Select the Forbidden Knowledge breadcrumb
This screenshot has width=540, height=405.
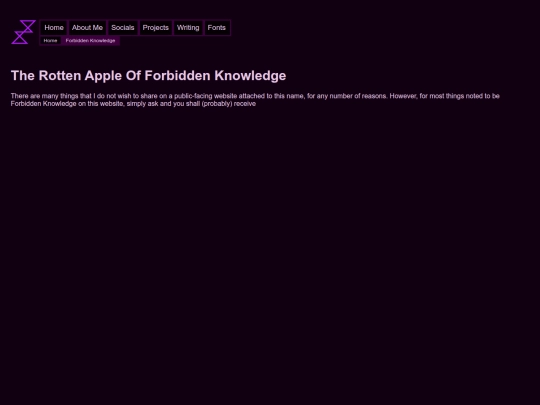pyautogui.click(x=91, y=41)
